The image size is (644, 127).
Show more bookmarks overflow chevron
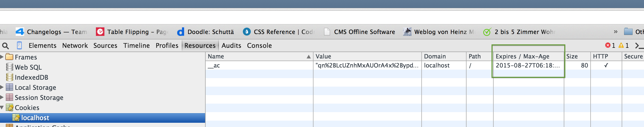(616, 32)
